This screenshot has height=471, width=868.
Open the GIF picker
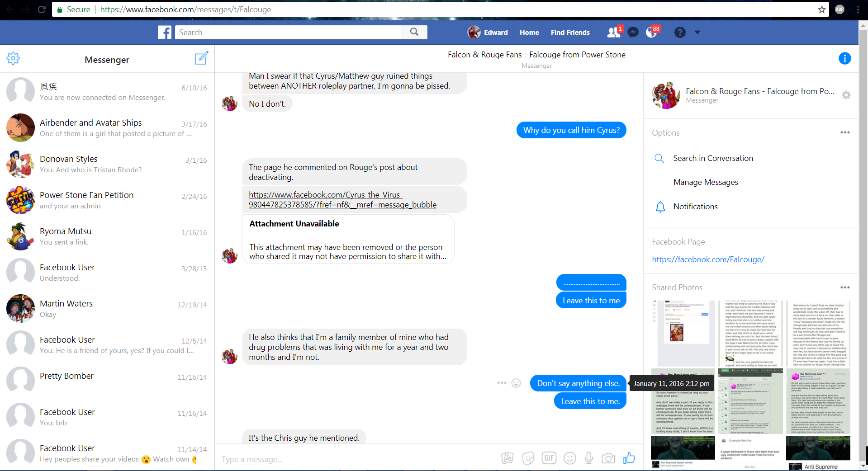[x=549, y=458]
